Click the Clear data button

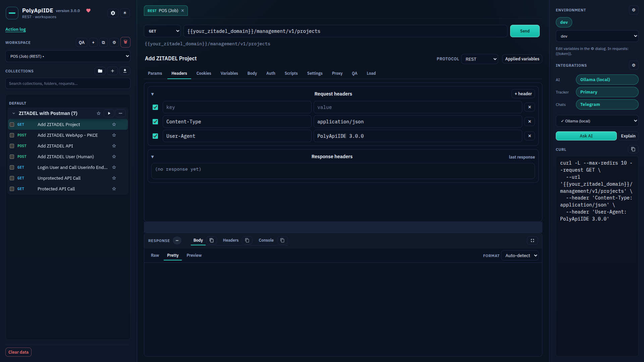click(x=18, y=352)
